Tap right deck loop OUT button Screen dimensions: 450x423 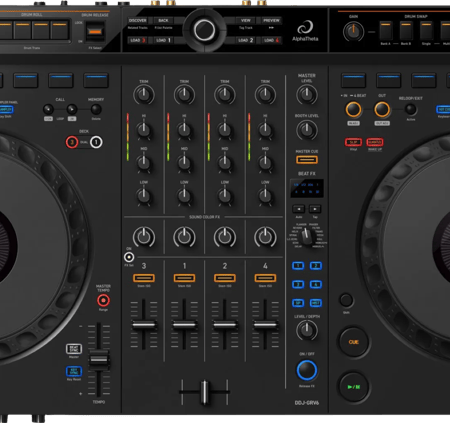point(382,109)
